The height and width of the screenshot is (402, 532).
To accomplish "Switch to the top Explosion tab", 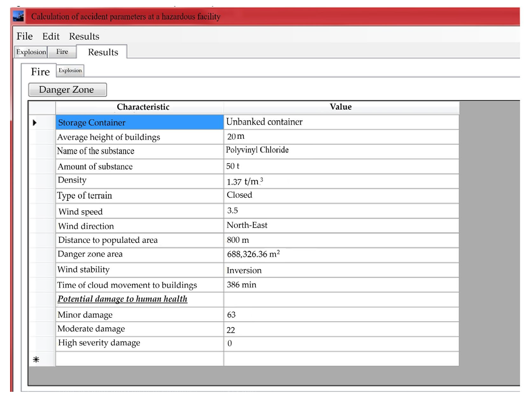I will (31, 52).
